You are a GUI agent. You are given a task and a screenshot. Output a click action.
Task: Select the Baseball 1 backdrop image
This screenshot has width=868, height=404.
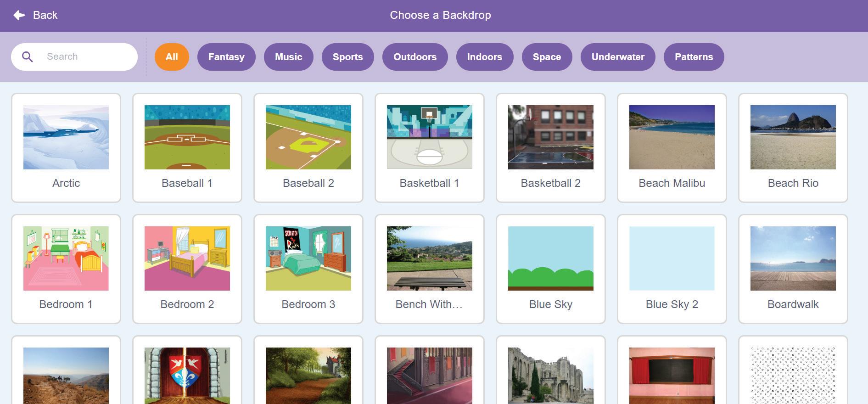click(187, 137)
